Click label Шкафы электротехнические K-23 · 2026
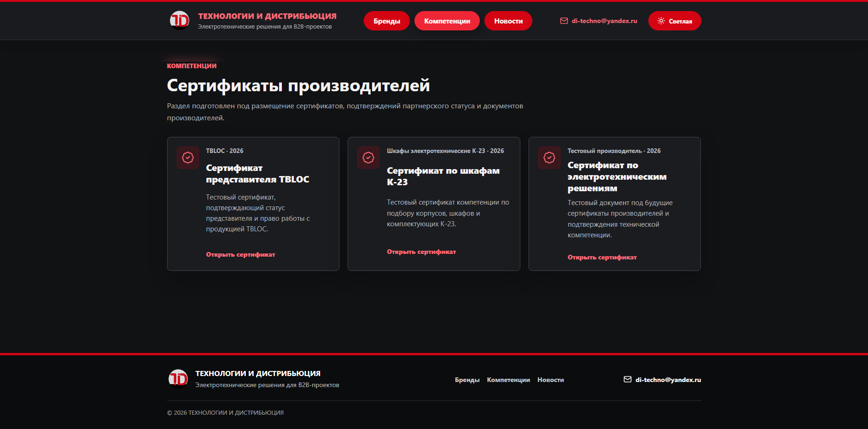 pyautogui.click(x=445, y=151)
